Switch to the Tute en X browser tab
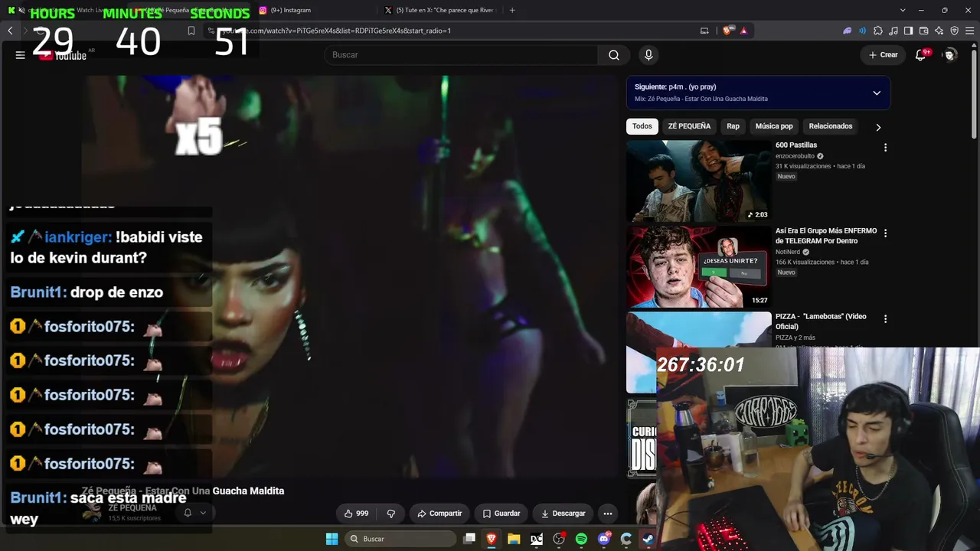Viewport: 980px width, 551px height. coord(440,10)
